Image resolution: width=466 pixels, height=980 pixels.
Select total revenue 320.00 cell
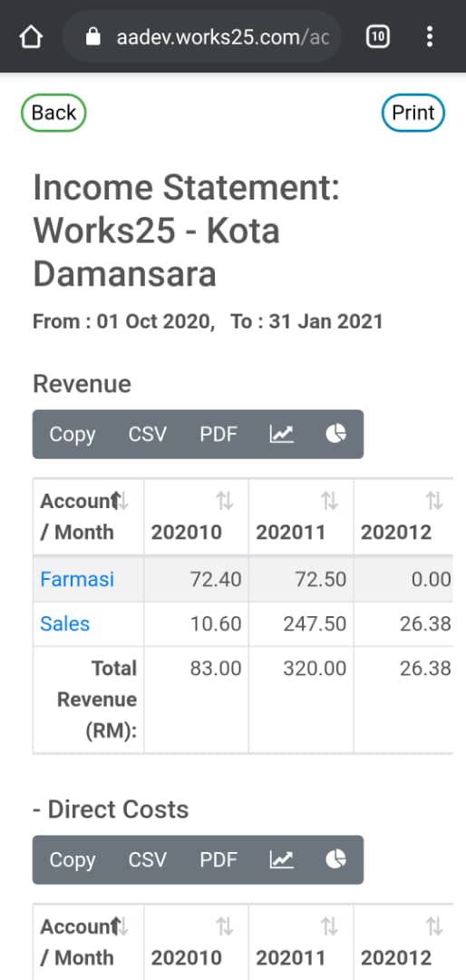(301, 700)
